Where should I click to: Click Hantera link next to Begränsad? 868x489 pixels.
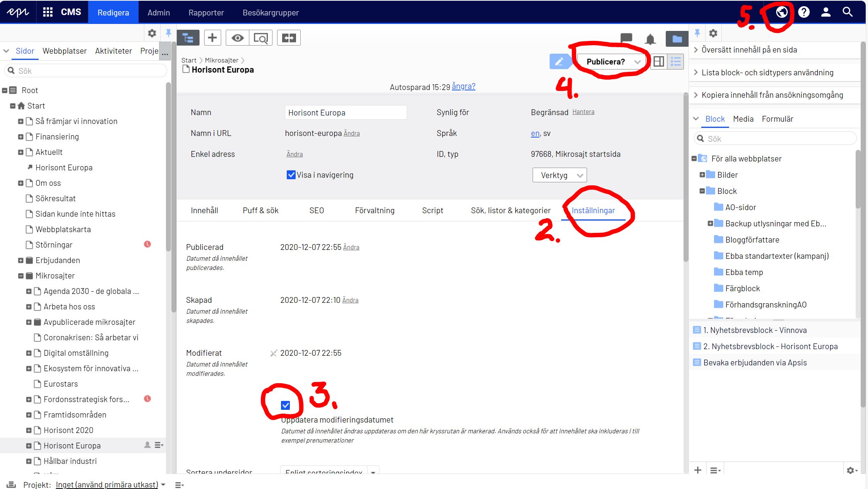(583, 112)
